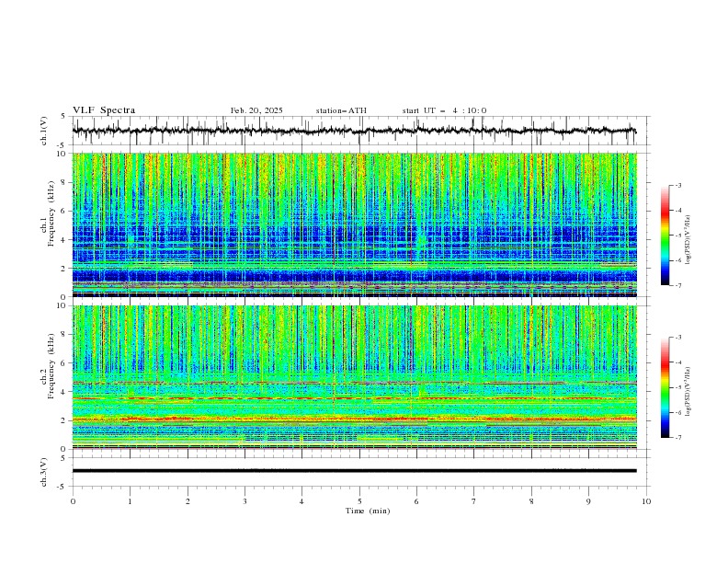Click the VLF Spectra title text

coord(104,110)
